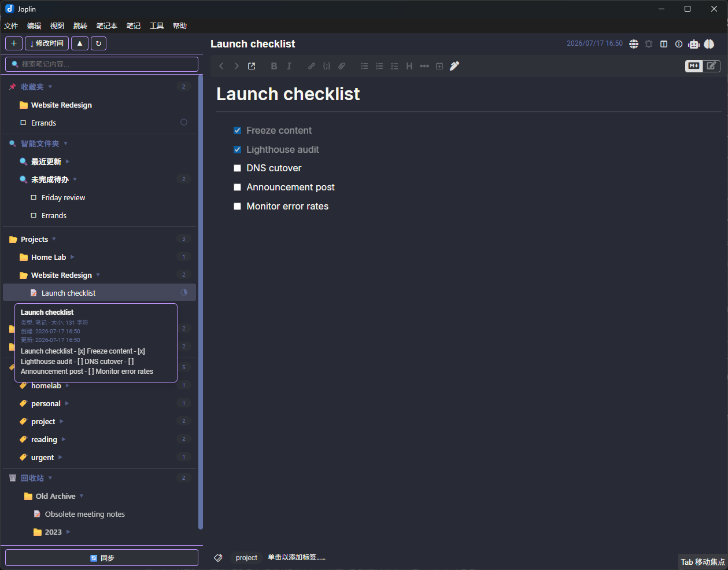Check the Announcement post checkbox
Image resolution: width=728 pixels, height=570 pixels.
(237, 187)
